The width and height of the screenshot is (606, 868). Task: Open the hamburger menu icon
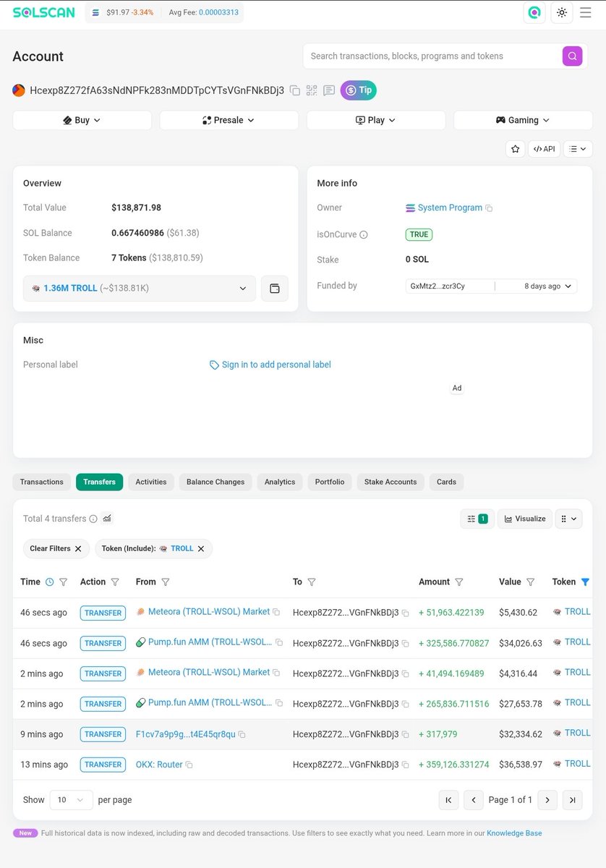pyautogui.click(x=585, y=12)
